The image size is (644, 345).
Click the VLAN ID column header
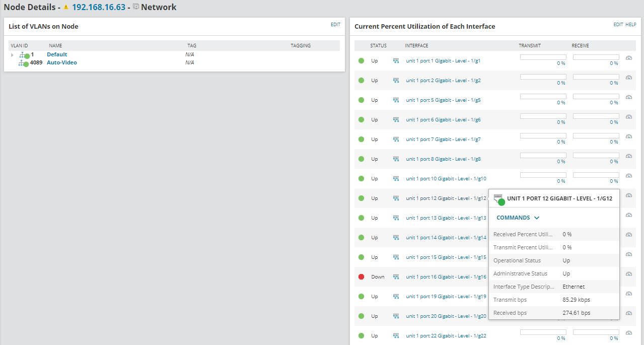click(19, 46)
